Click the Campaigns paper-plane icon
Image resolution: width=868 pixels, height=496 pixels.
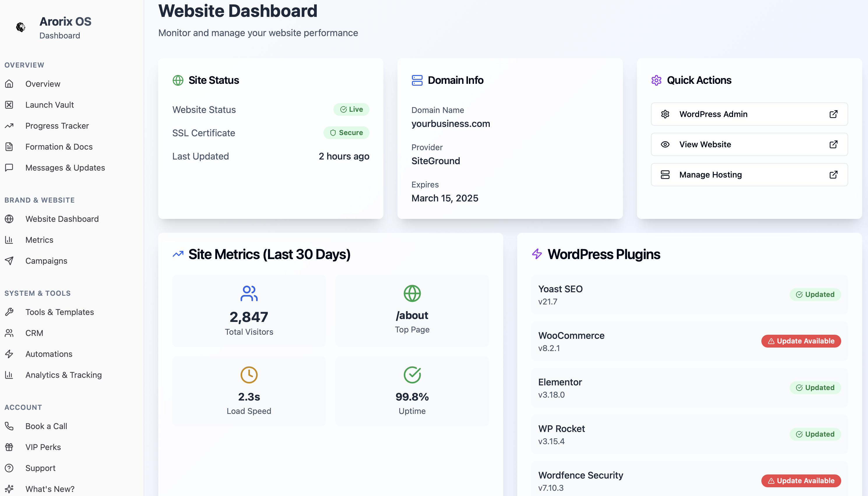(9, 261)
